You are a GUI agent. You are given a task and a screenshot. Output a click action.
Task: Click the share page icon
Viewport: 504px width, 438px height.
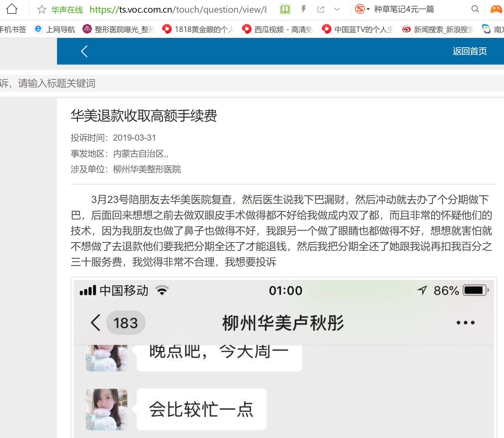click(x=321, y=9)
